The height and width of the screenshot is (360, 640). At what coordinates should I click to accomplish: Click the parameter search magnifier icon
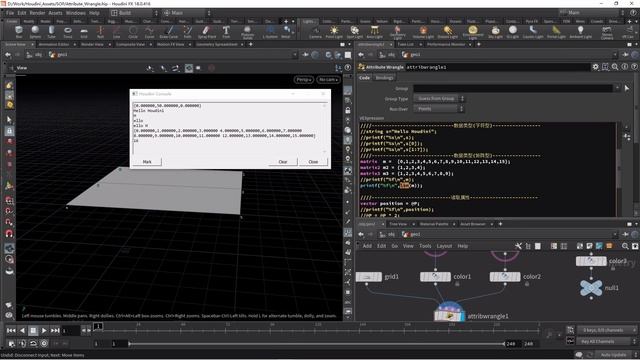pos(615,67)
